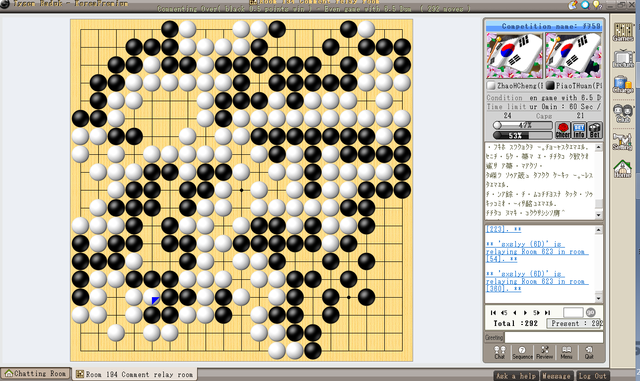Click the Total :292 move count text

515,323
